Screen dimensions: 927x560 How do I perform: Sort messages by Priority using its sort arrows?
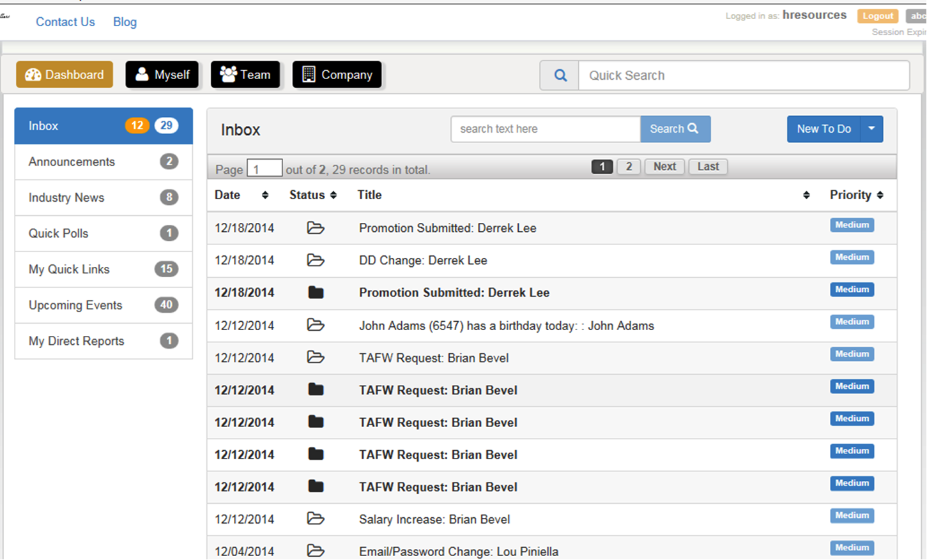tap(881, 195)
